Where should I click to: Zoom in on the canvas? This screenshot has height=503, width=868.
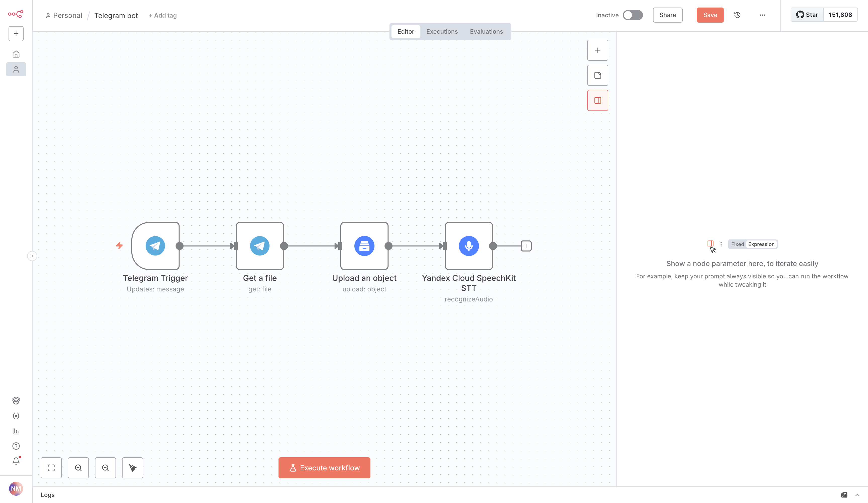point(78,468)
